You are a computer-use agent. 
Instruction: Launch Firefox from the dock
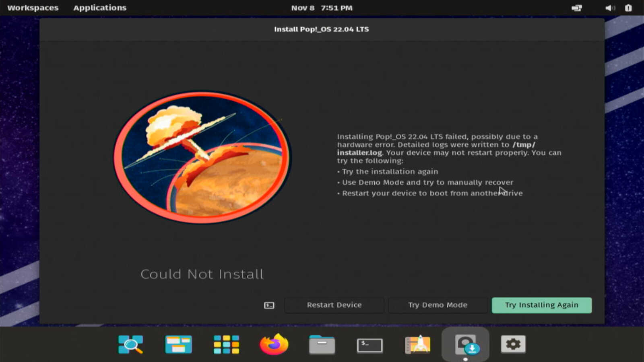click(274, 344)
